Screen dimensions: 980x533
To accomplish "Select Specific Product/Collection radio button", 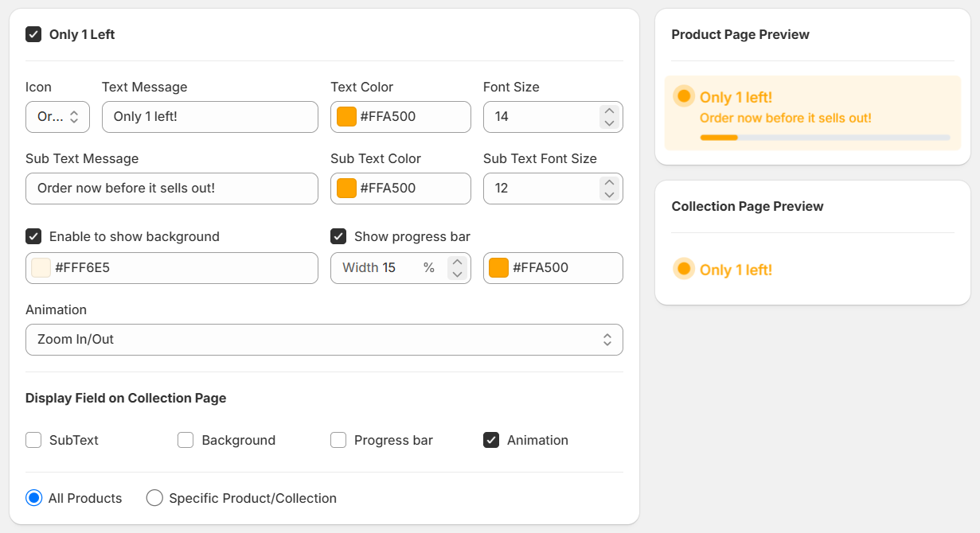I will click(x=154, y=498).
